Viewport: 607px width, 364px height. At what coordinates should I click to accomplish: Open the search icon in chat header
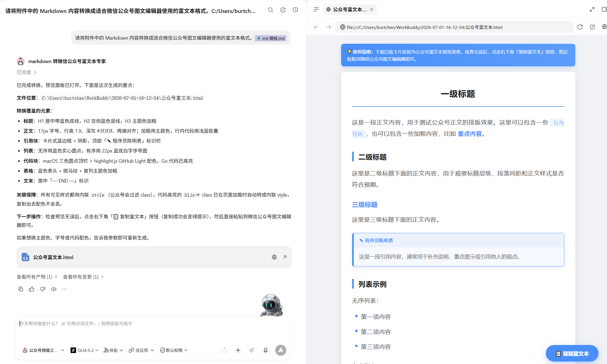pos(271,10)
